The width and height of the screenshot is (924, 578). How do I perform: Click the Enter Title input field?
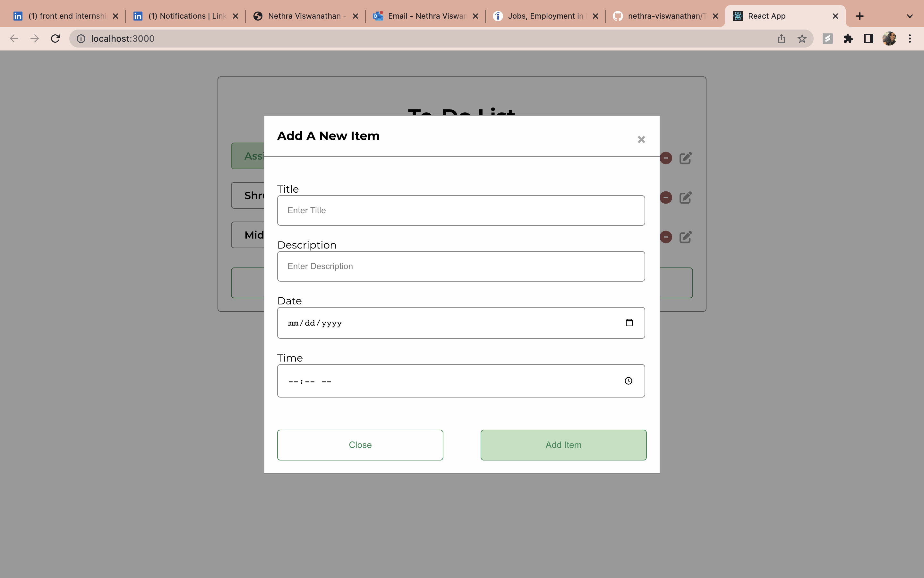[x=461, y=210]
